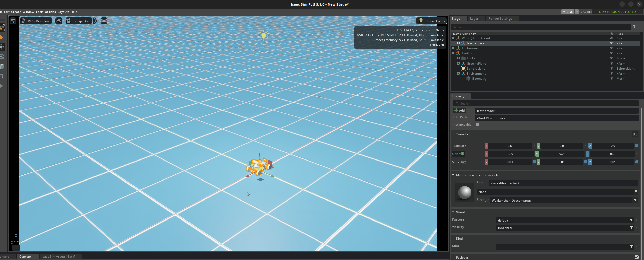The height and width of the screenshot is (260, 644).
Task: Collapse the Transform section
Action: tap(453, 134)
